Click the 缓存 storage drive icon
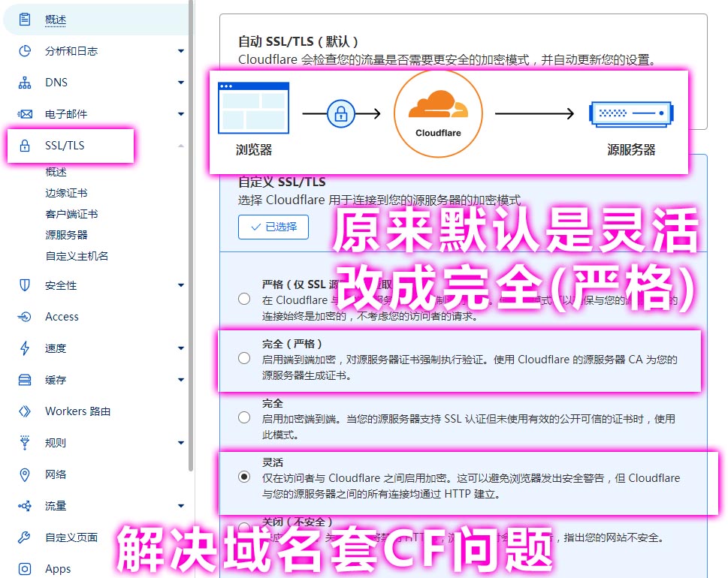This screenshot has height=578, width=728. [x=25, y=380]
